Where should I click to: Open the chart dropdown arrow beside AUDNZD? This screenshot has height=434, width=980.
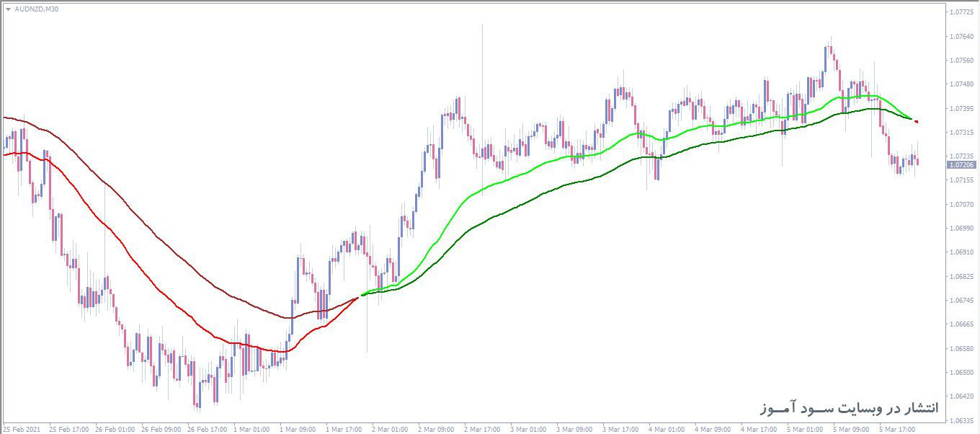[x=9, y=9]
